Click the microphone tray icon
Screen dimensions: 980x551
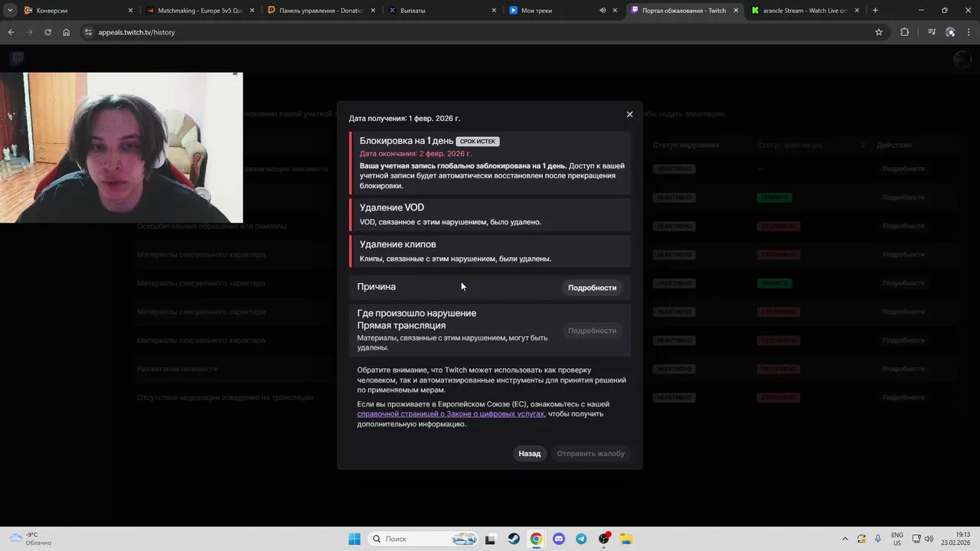point(877,539)
